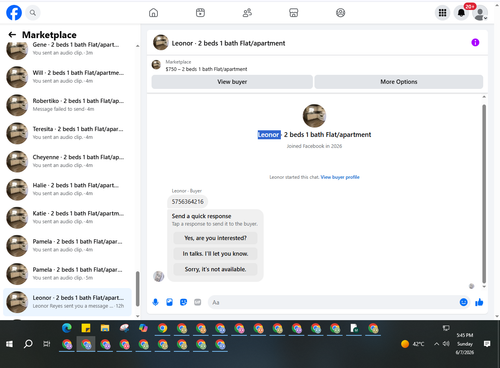Click Leonor's large profile picture in chat
The height and width of the screenshot is (368, 500).
(314, 116)
